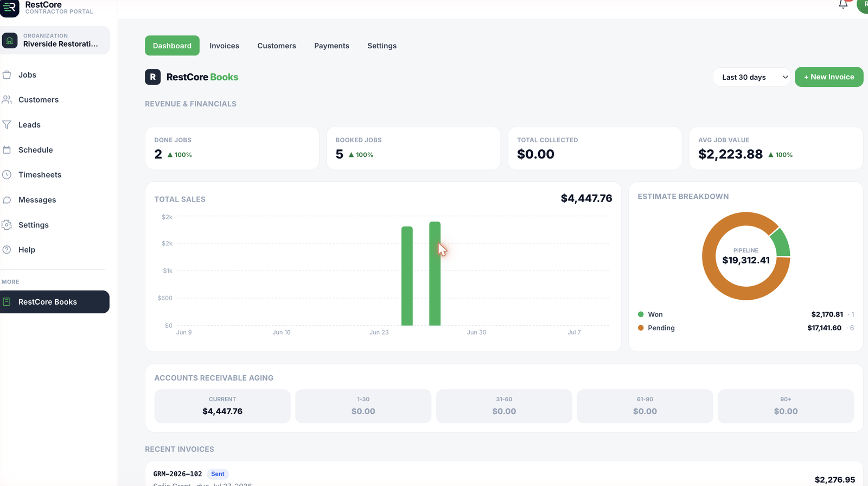Click the Recent Invoices heading

pyautogui.click(x=180, y=449)
